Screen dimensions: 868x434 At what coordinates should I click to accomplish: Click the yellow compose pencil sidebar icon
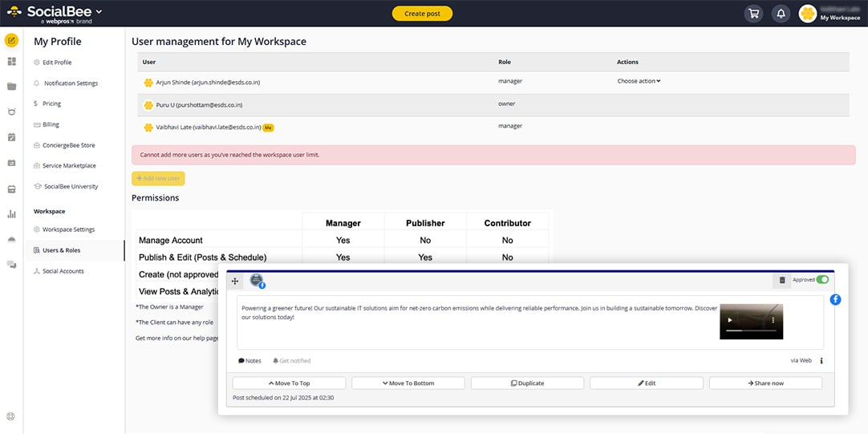click(x=11, y=40)
